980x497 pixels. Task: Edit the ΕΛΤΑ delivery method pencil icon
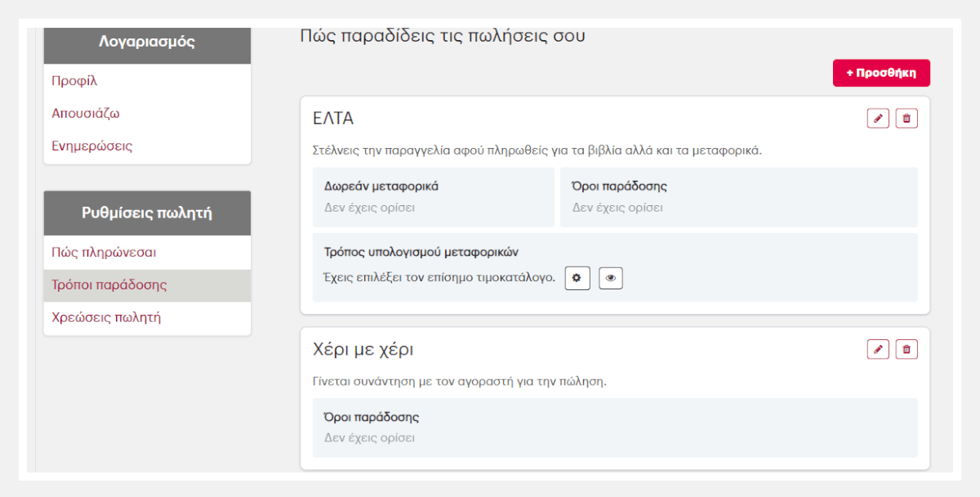point(878,119)
